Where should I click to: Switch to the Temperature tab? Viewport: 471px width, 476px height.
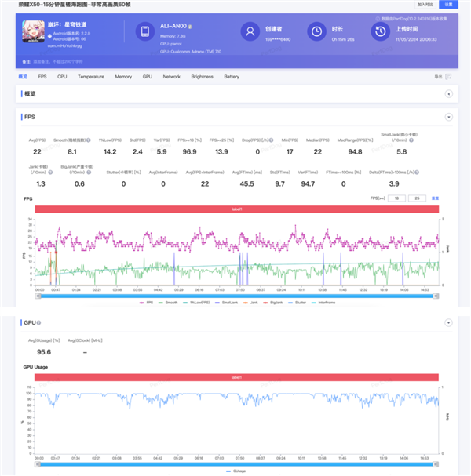click(90, 77)
